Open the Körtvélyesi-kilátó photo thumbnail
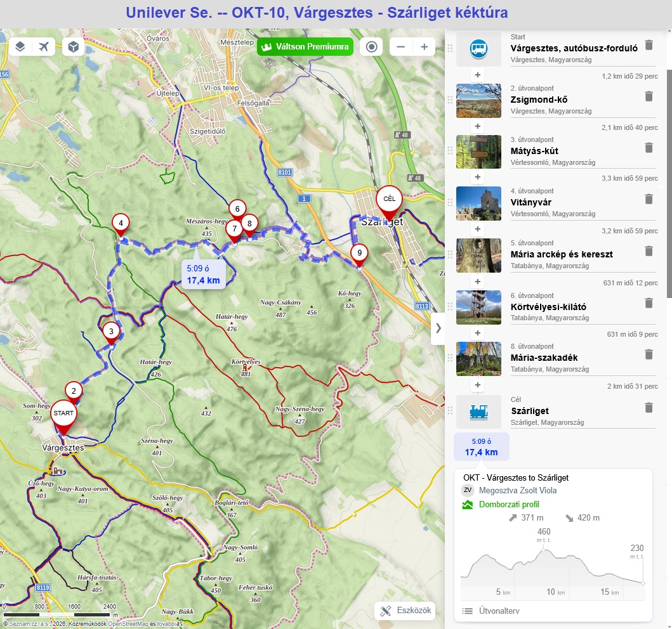 click(478, 307)
